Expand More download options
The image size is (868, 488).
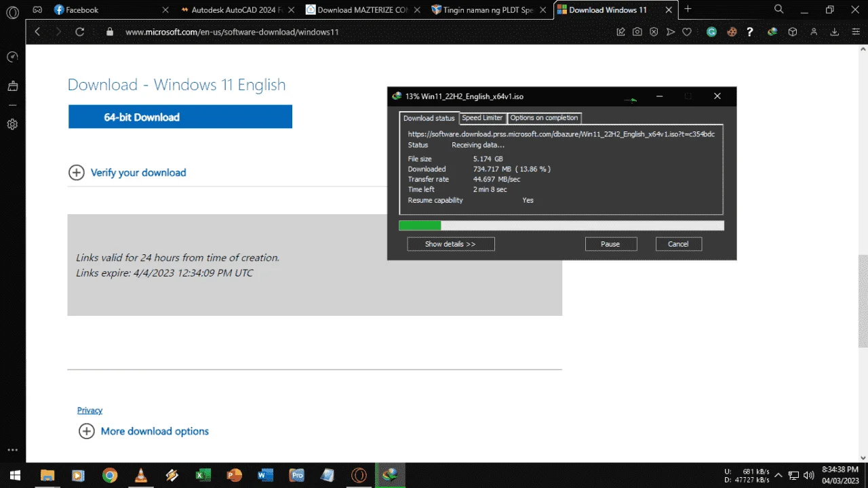[144, 431]
